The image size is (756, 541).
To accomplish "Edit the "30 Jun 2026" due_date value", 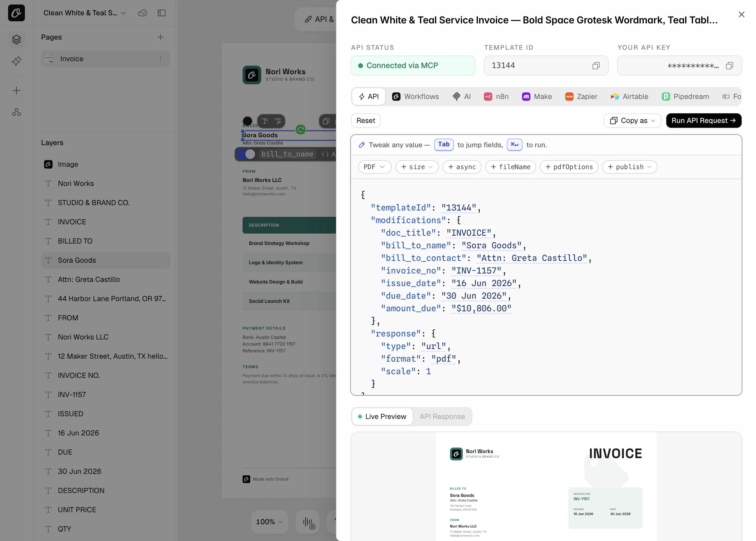I will click(474, 296).
